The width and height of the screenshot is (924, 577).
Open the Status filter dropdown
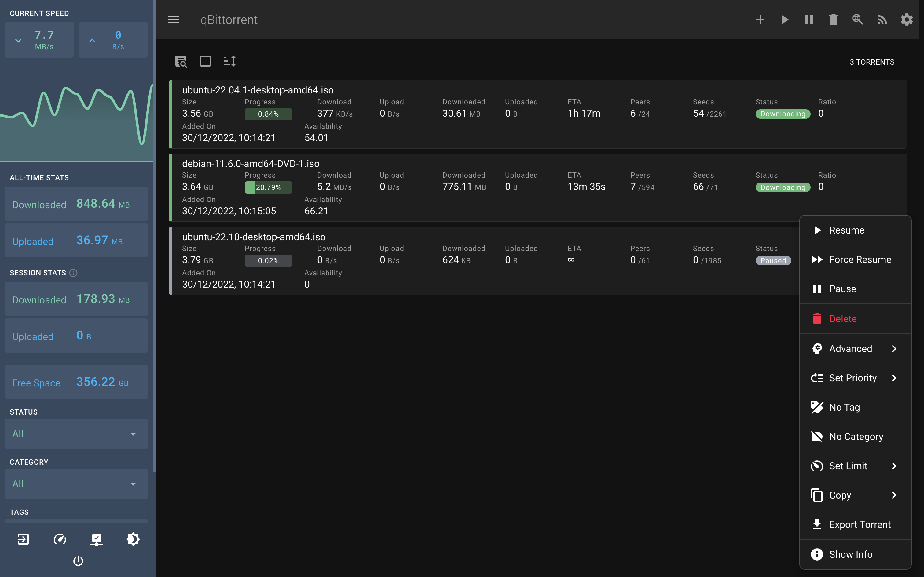[x=76, y=434]
